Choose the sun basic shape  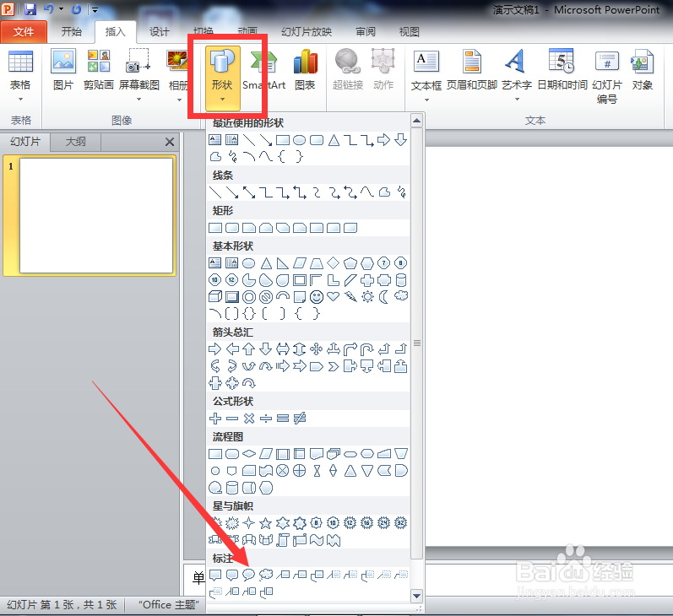point(367,297)
